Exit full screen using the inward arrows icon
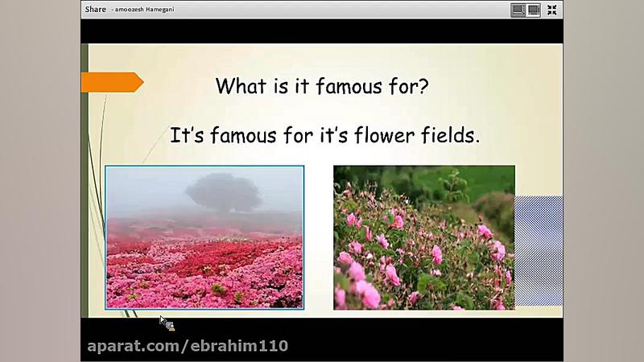Screen dimensions: 644x362 pos(552,10)
